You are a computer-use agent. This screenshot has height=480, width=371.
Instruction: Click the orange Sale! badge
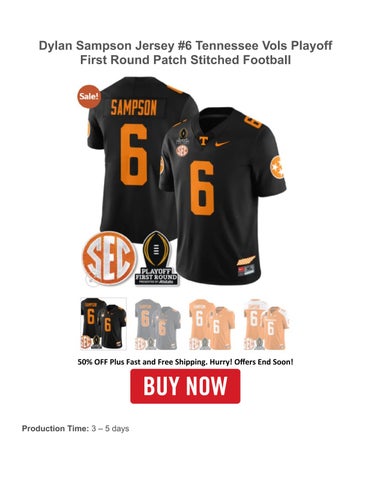(x=89, y=97)
